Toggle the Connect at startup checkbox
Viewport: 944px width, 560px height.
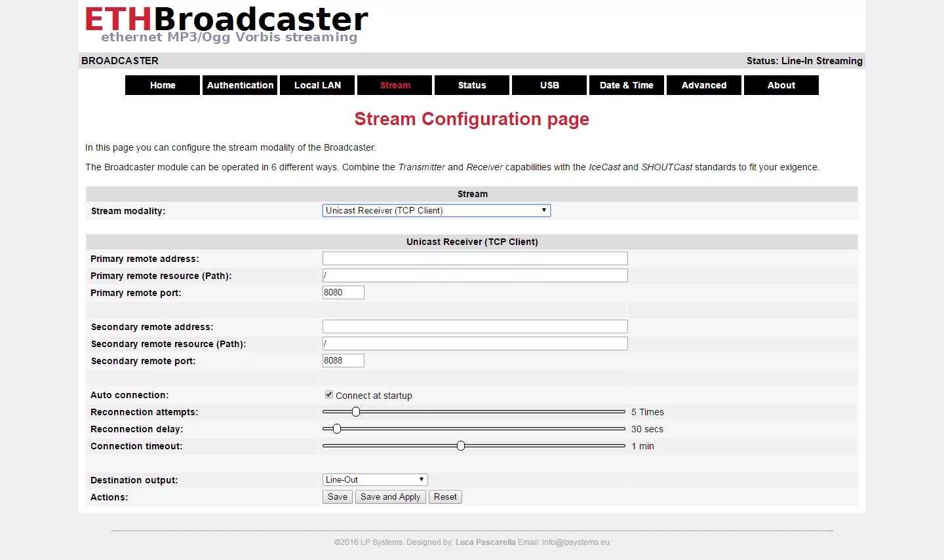tap(329, 395)
